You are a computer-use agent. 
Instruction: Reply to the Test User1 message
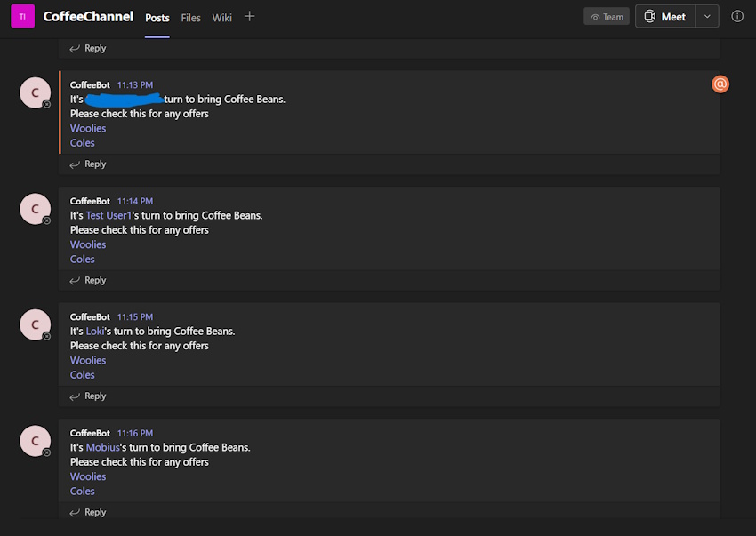[x=88, y=280]
